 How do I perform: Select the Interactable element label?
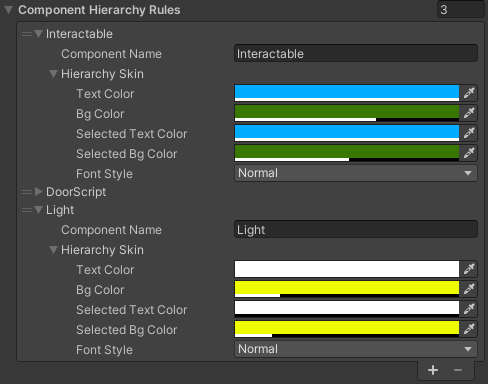point(79,34)
